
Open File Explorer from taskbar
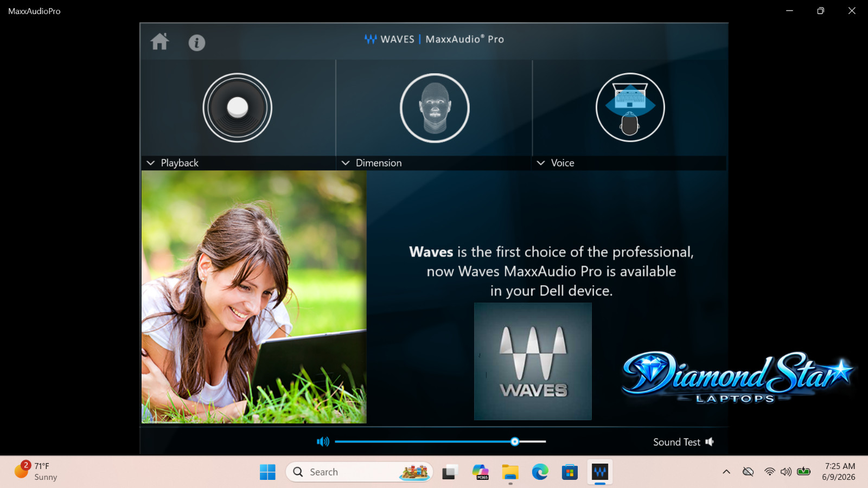510,472
